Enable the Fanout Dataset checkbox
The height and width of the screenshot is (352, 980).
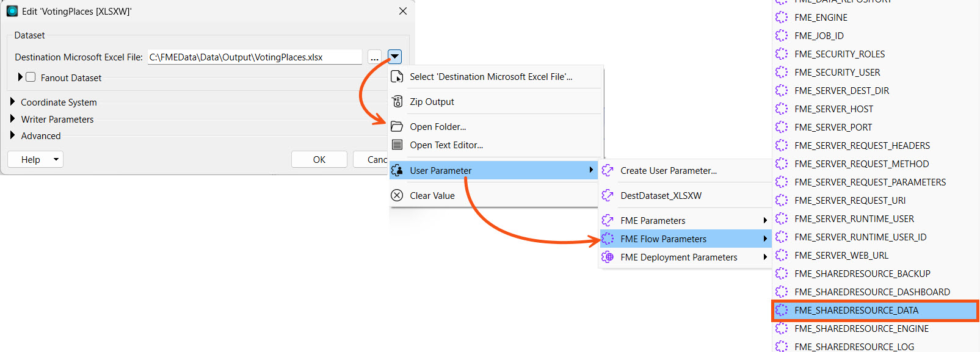pyautogui.click(x=31, y=77)
